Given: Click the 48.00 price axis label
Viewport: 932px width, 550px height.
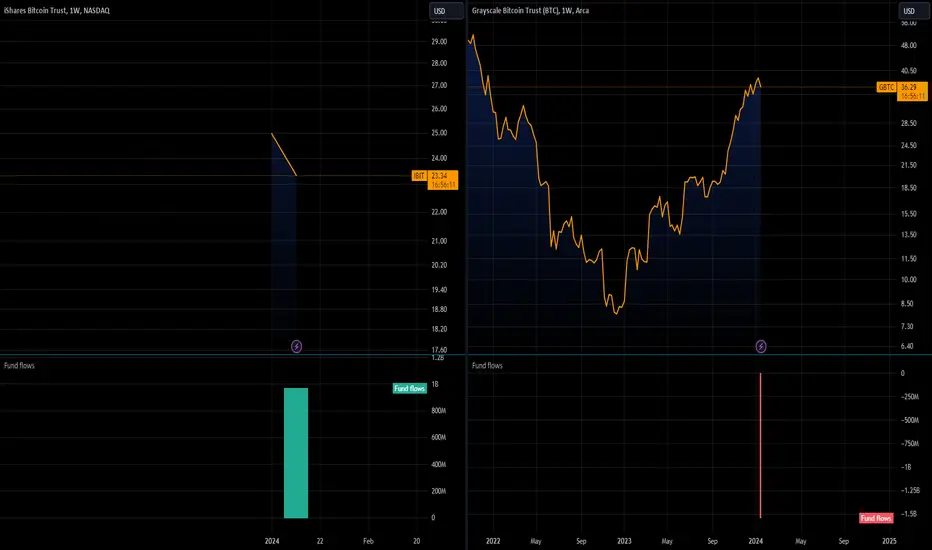Looking at the screenshot, I should pyautogui.click(x=909, y=45).
